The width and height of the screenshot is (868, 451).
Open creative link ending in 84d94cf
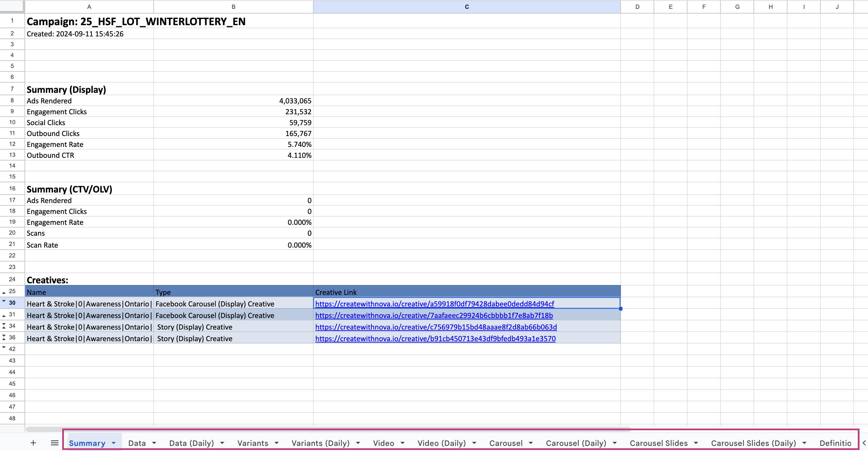434,304
